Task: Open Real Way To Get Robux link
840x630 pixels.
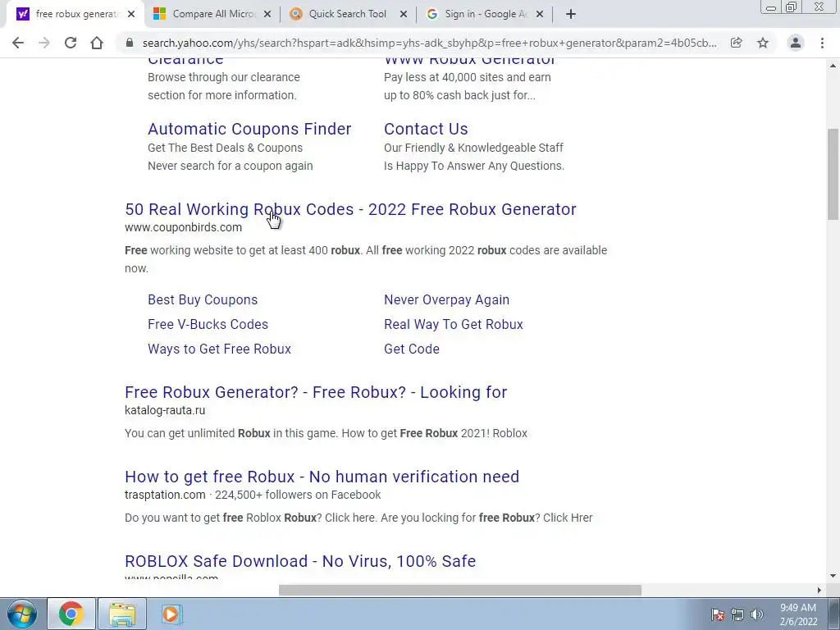Action: [453, 325]
